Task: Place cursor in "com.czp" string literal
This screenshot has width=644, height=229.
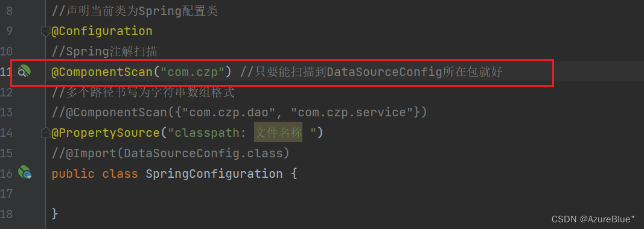Action: (192, 72)
